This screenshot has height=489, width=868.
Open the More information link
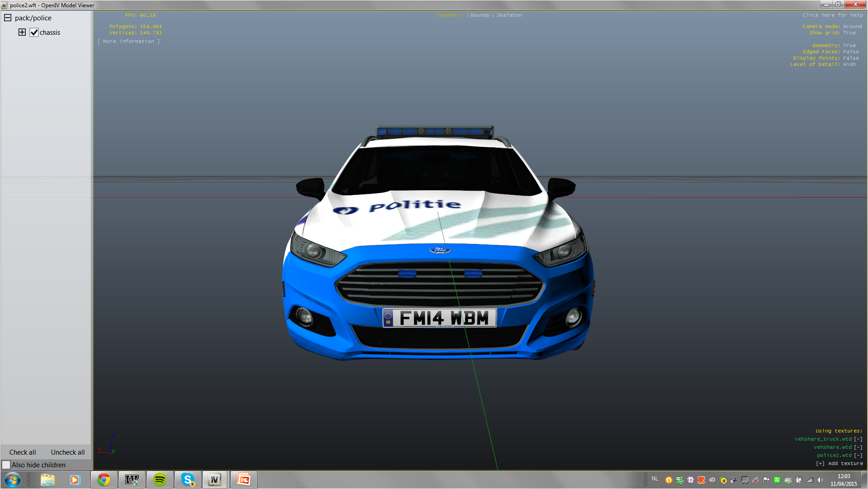pos(129,42)
